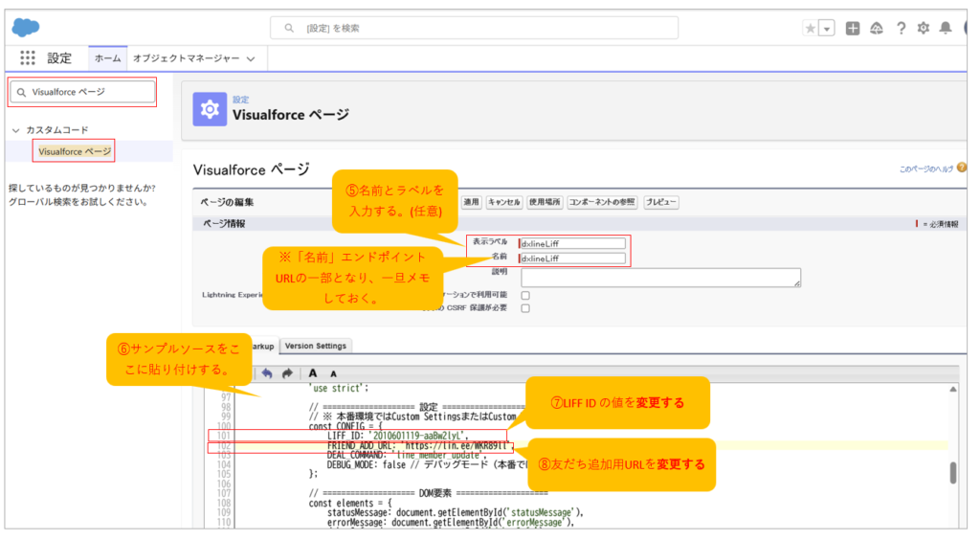Screen dimensions: 980x540
Task: Click the DEBUG_MODE: false code line
Action: pyautogui.click(x=426, y=464)
